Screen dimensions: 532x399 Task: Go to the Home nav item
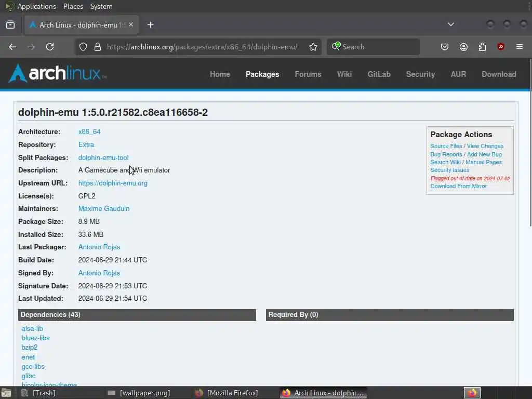tap(220, 74)
